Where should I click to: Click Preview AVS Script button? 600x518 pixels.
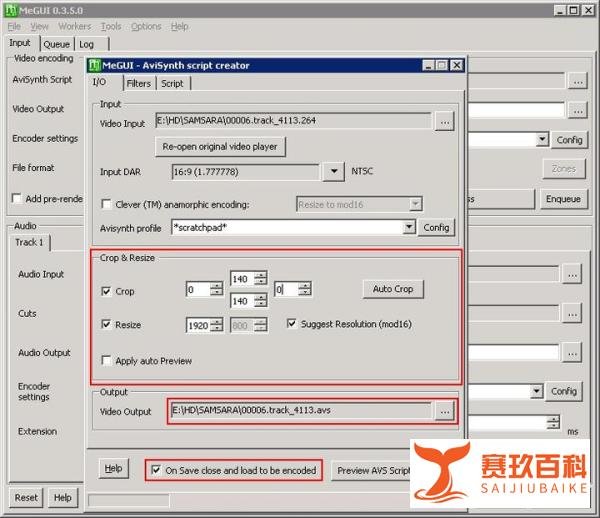pos(371,470)
